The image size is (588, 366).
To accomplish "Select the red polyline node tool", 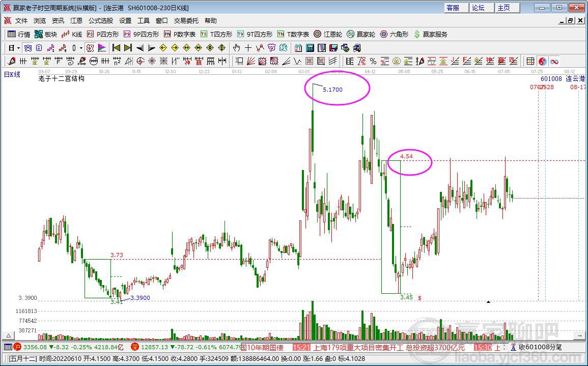I will tap(260, 48).
